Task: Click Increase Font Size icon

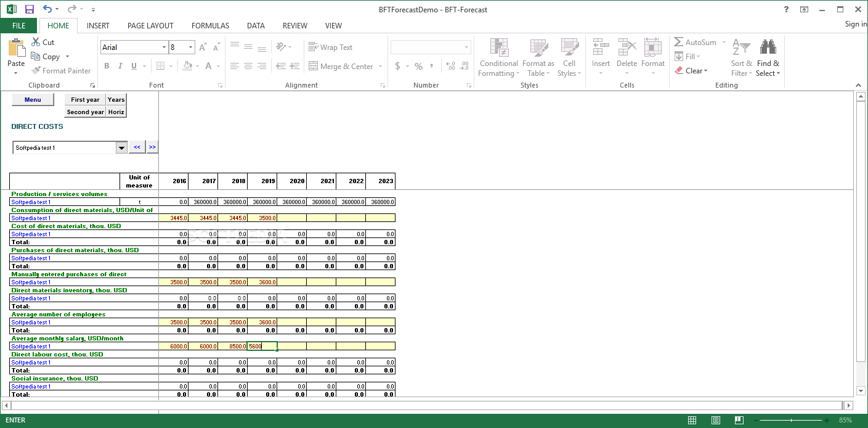Action: pos(204,47)
